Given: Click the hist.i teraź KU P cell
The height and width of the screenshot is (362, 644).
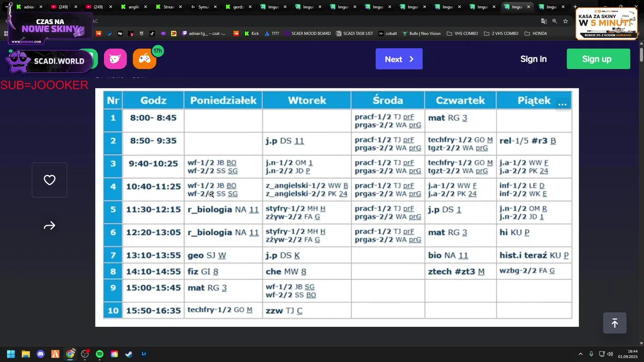Looking at the screenshot, I should coord(534,255).
